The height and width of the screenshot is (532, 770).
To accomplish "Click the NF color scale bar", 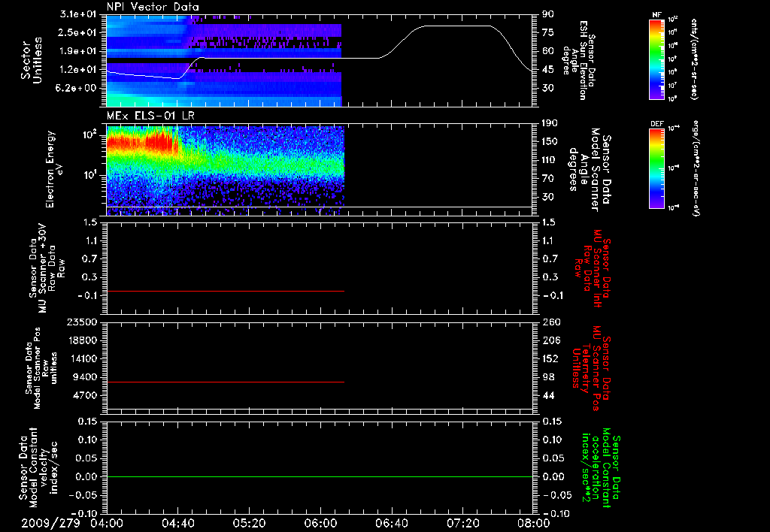I will coord(657,59).
